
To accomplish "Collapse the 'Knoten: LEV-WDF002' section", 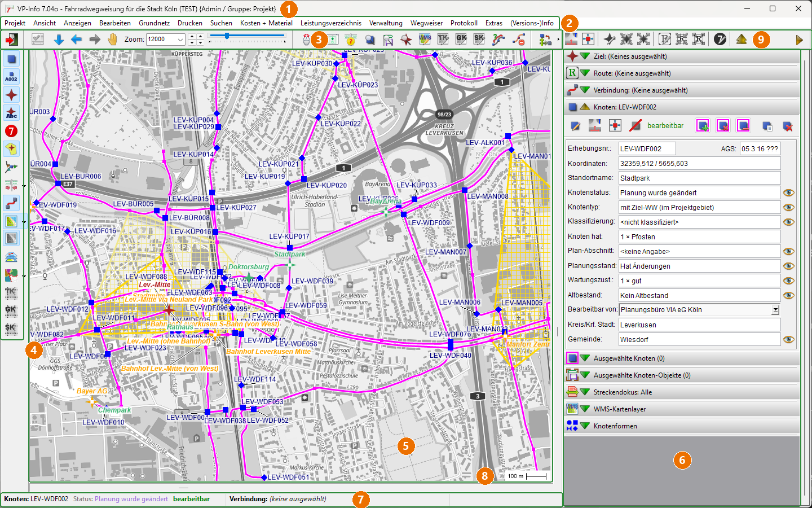I will pos(585,107).
